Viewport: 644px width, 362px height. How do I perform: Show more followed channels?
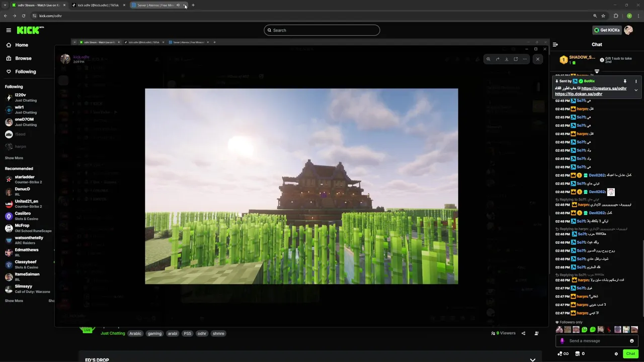tap(14, 158)
